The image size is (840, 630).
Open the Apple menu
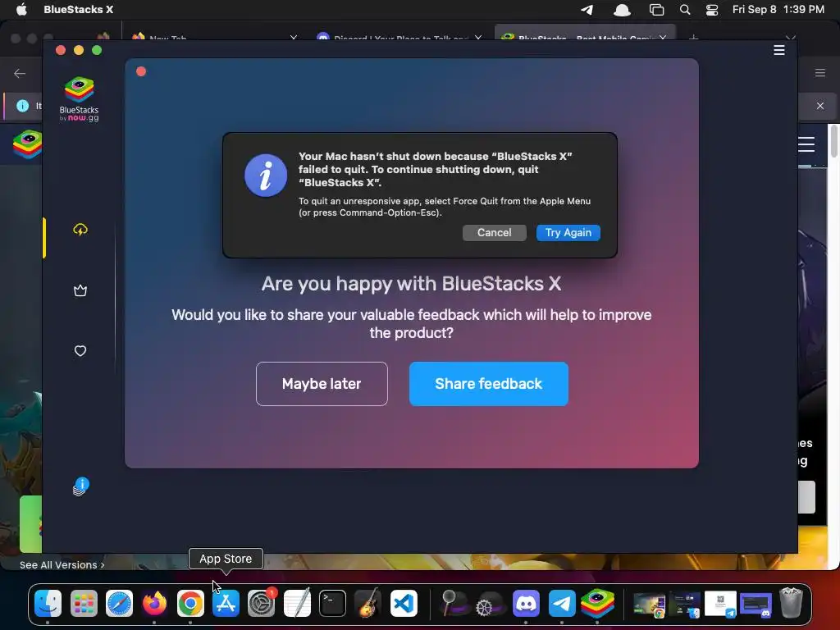pyautogui.click(x=21, y=9)
